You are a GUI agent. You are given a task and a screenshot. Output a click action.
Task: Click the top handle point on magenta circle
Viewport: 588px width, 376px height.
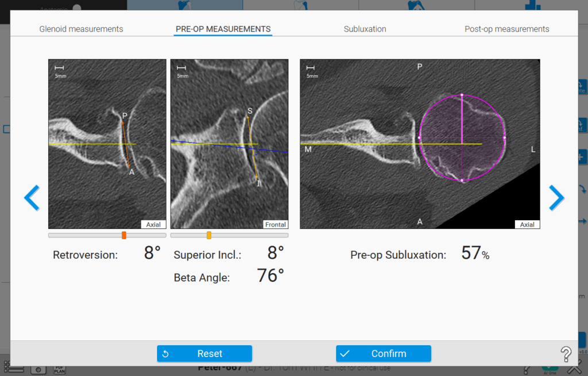pyautogui.click(x=462, y=95)
